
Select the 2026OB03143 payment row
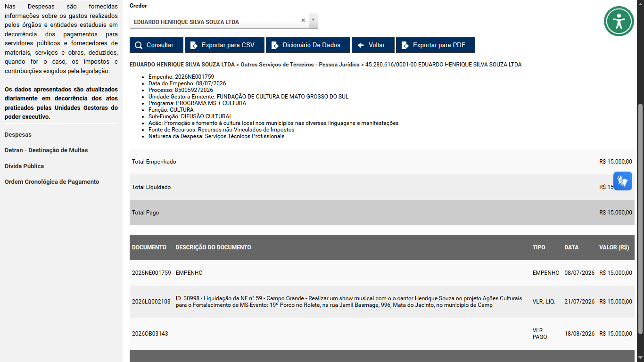[382, 334]
